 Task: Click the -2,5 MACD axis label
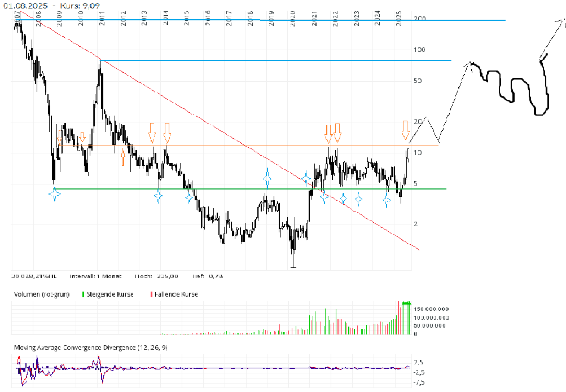tap(418, 372)
